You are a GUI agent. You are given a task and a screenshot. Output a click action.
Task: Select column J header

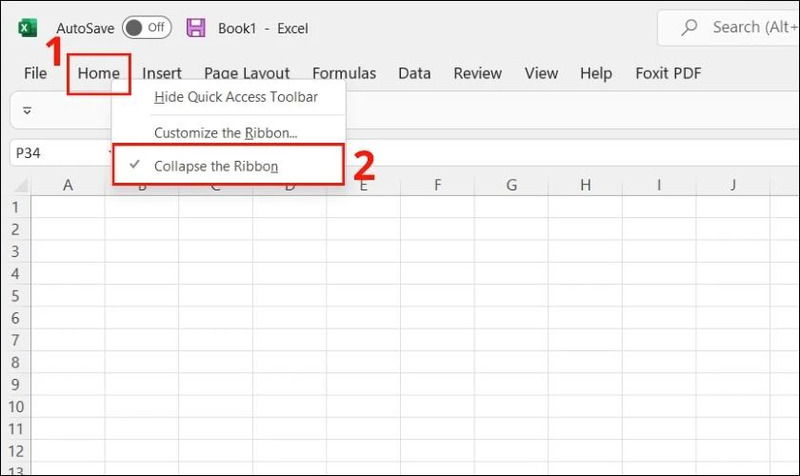point(733,185)
